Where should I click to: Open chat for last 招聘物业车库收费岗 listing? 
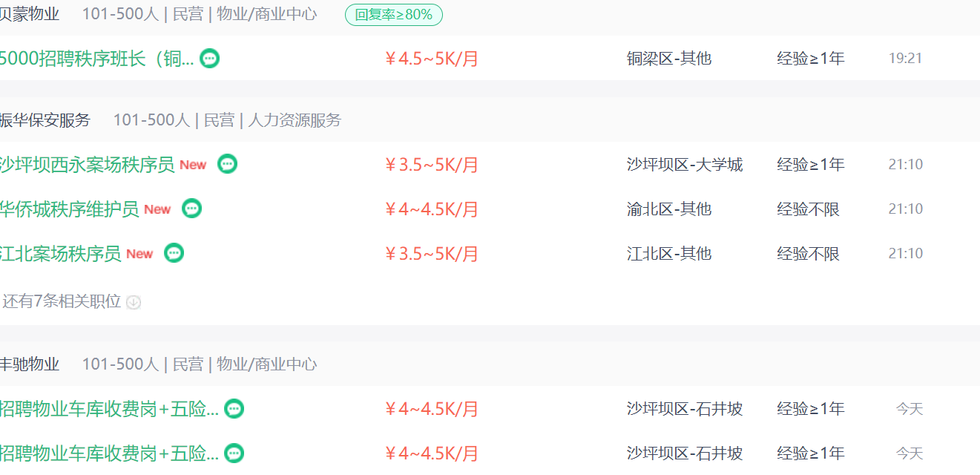point(234,453)
